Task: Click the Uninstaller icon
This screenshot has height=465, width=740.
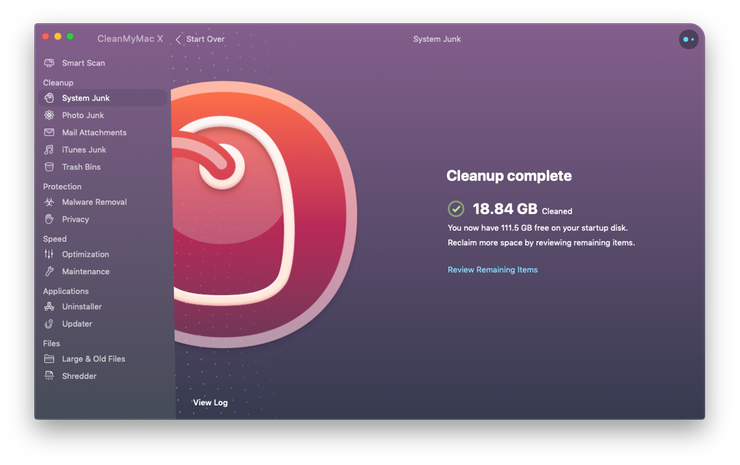Action: point(49,306)
